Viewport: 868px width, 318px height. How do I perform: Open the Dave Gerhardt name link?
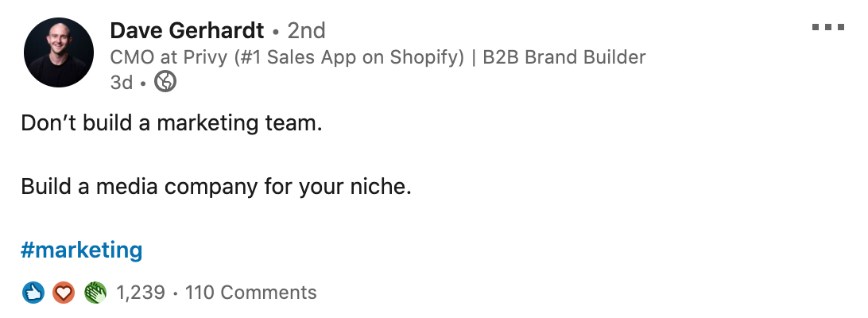coord(187,30)
